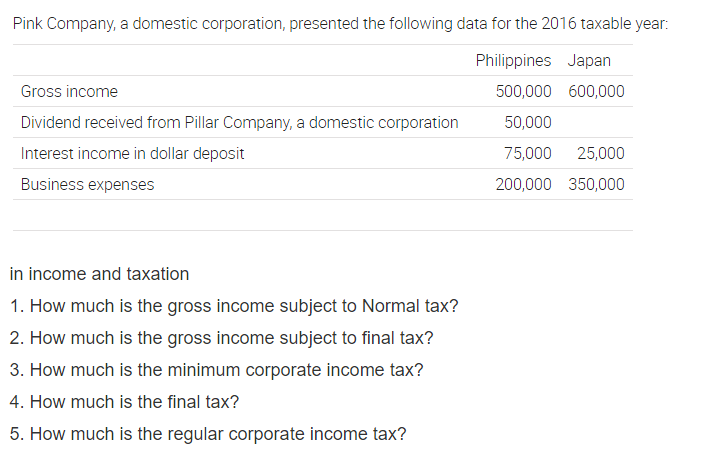
Task: Click question 1 about Normal tax
Action: tap(234, 306)
